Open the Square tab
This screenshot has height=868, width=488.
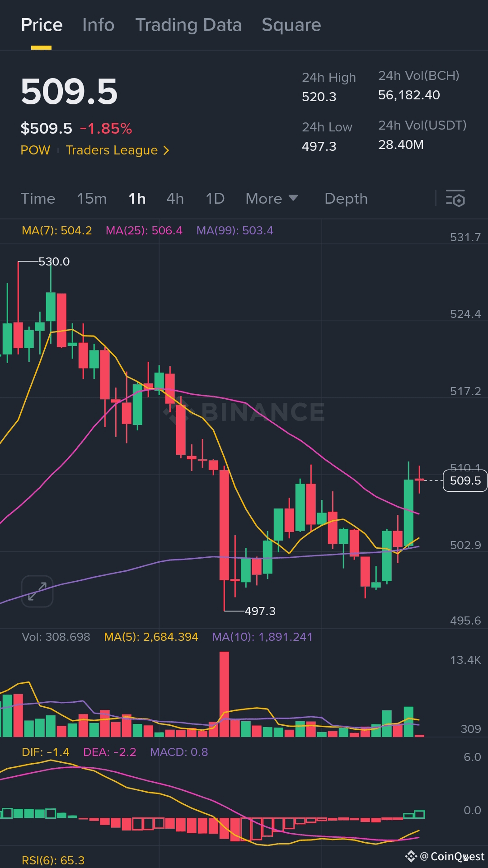coord(291,25)
